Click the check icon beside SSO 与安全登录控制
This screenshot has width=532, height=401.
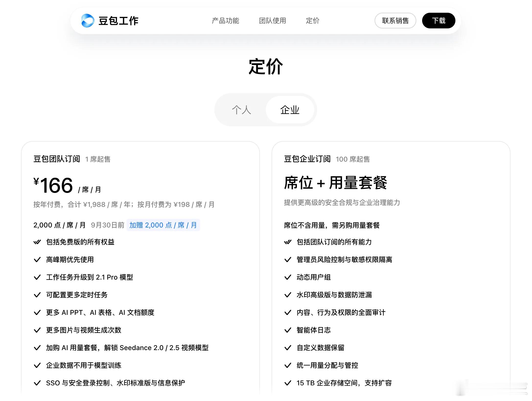point(37,383)
